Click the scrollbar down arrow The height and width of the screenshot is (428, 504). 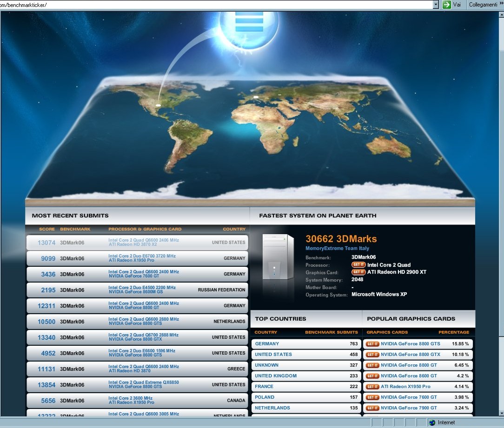[x=501, y=413]
